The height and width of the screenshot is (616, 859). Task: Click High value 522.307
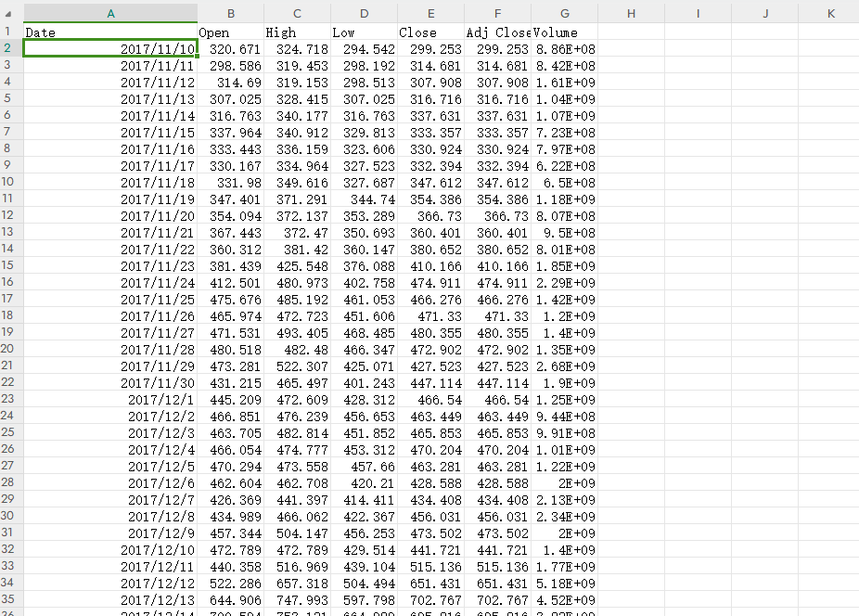[298, 366]
